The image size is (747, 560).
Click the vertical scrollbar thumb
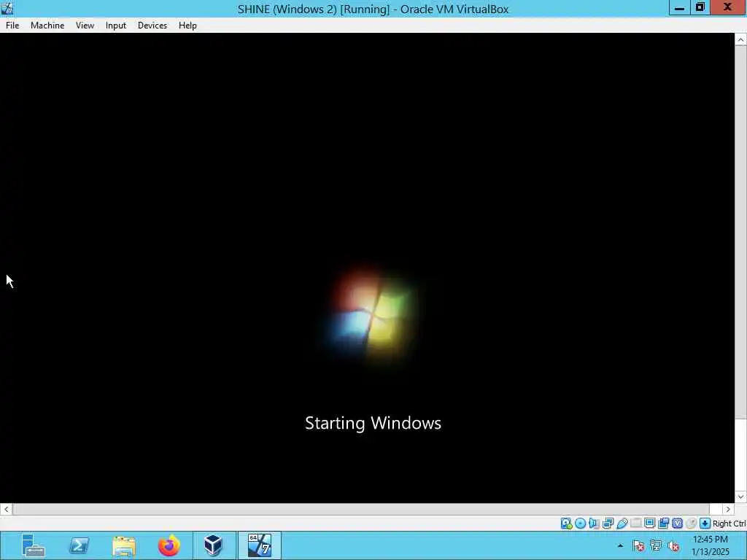click(740, 233)
